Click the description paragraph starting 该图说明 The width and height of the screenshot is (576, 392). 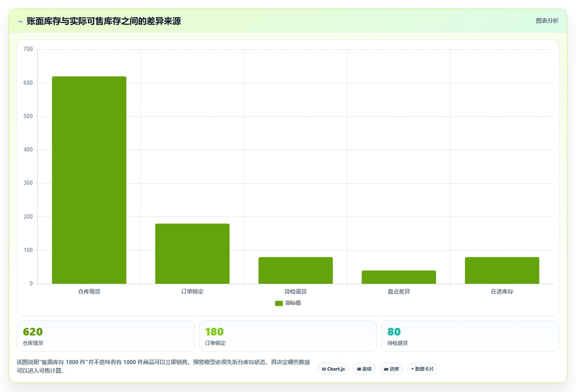click(164, 366)
